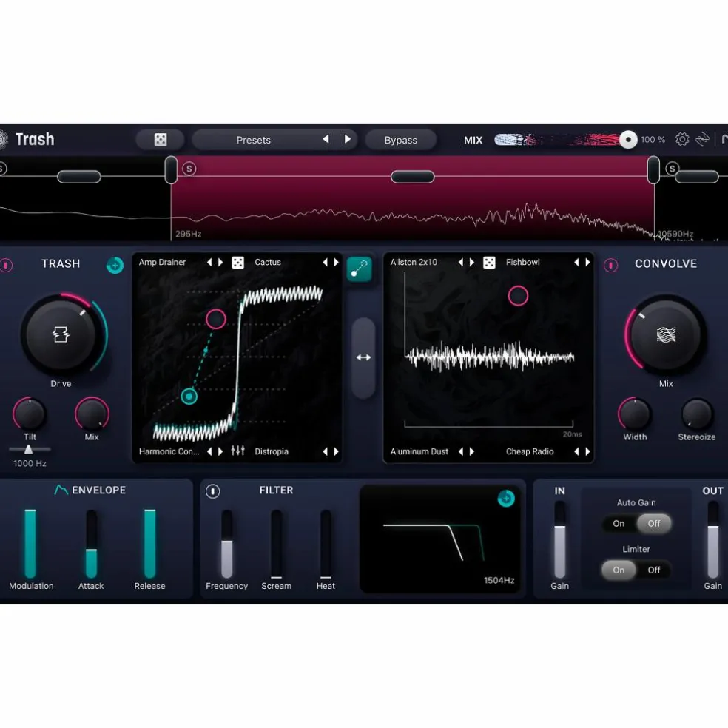Click the filter Heat slider

326,544
